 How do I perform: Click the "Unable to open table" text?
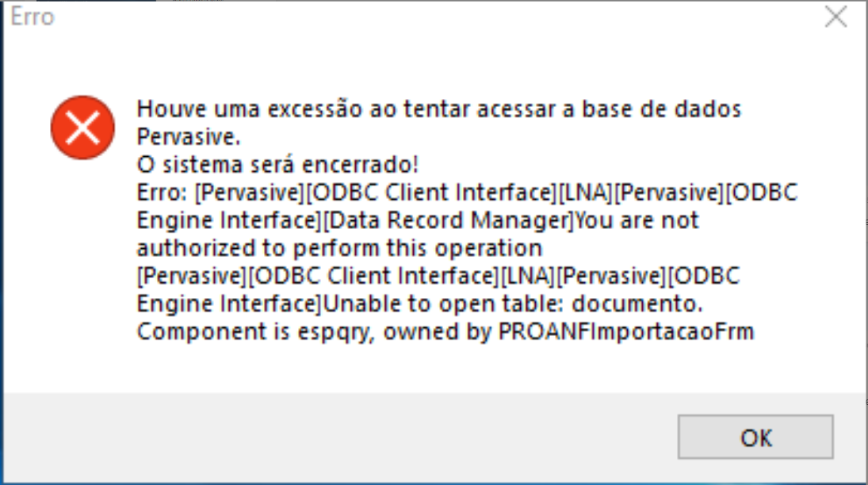tap(462, 304)
